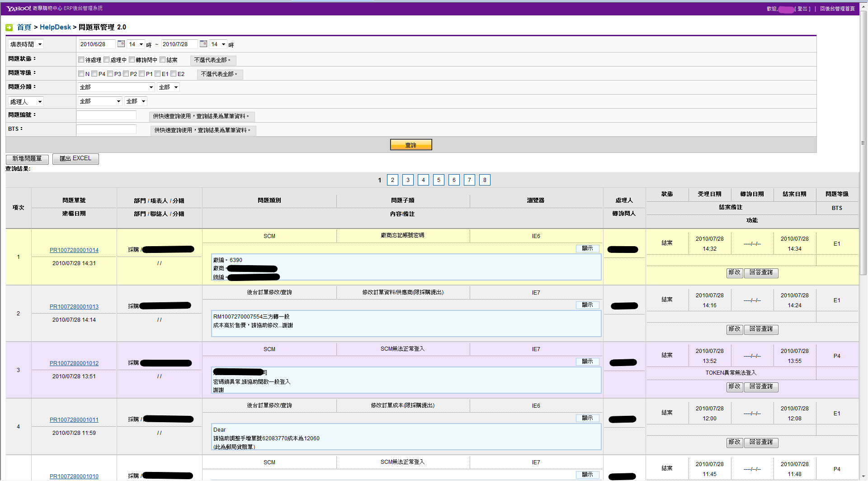868x481 pixels.
Task: Open ticket PR1007280001014 link
Action: coord(74,250)
